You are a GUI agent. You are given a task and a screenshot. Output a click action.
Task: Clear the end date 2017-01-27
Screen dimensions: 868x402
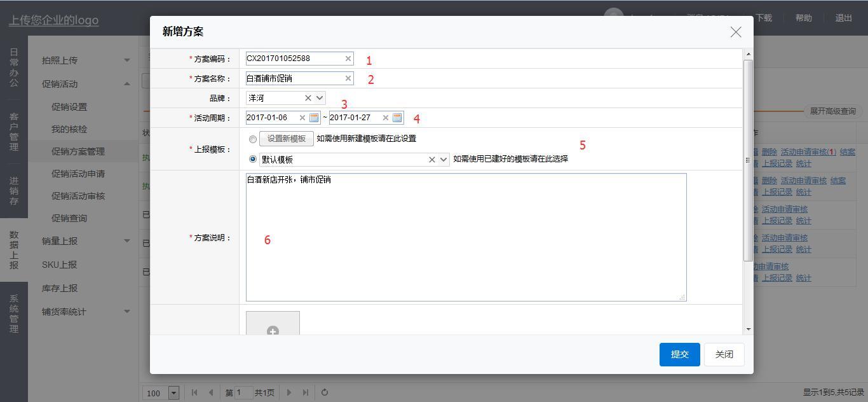(x=385, y=118)
